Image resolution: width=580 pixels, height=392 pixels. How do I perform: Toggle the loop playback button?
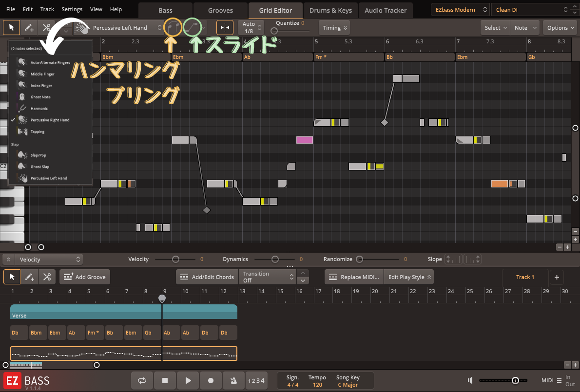[x=142, y=380]
